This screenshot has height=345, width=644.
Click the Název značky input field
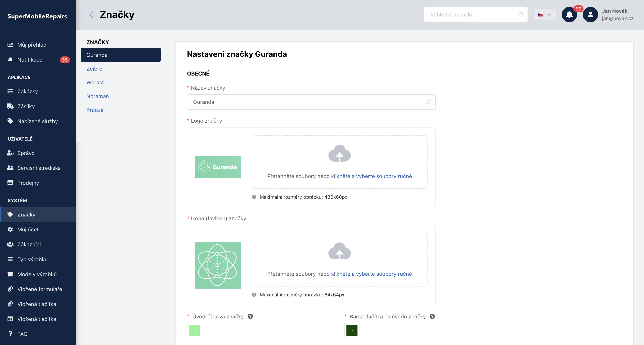311,102
